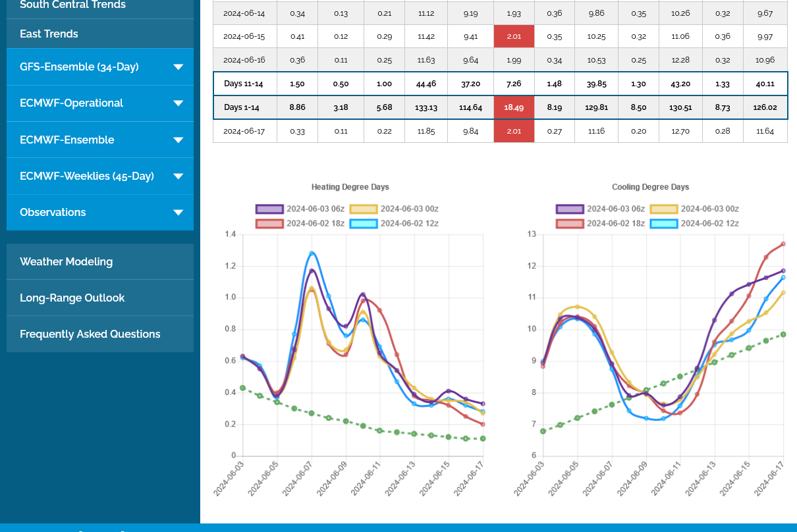This screenshot has height=532, width=797.
Task: Click the red final point on Cooling chart
Action: click(783, 244)
